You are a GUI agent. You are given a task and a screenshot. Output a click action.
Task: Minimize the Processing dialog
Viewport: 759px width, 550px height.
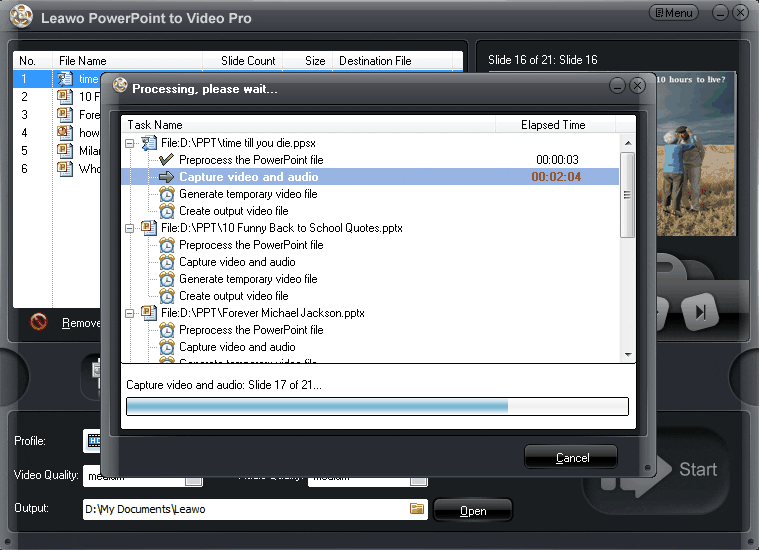click(617, 87)
